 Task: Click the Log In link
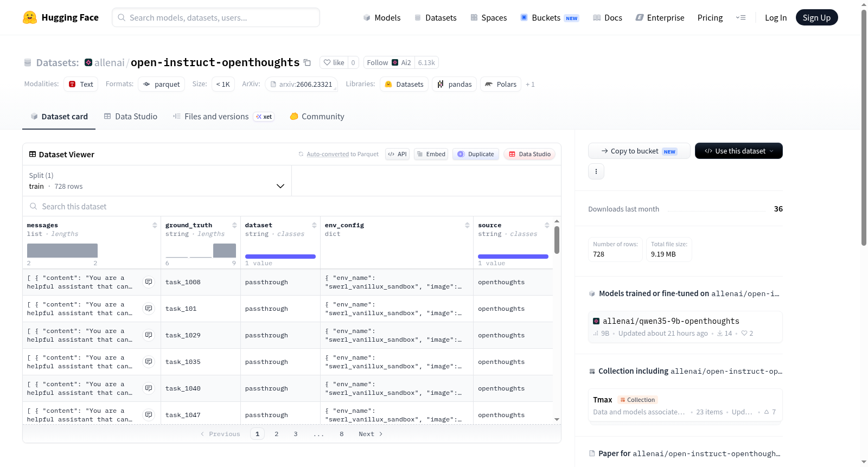(776, 17)
